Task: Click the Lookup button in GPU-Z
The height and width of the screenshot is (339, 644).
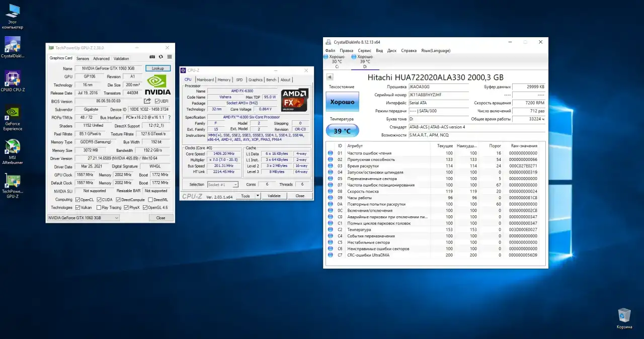Action: click(x=158, y=68)
